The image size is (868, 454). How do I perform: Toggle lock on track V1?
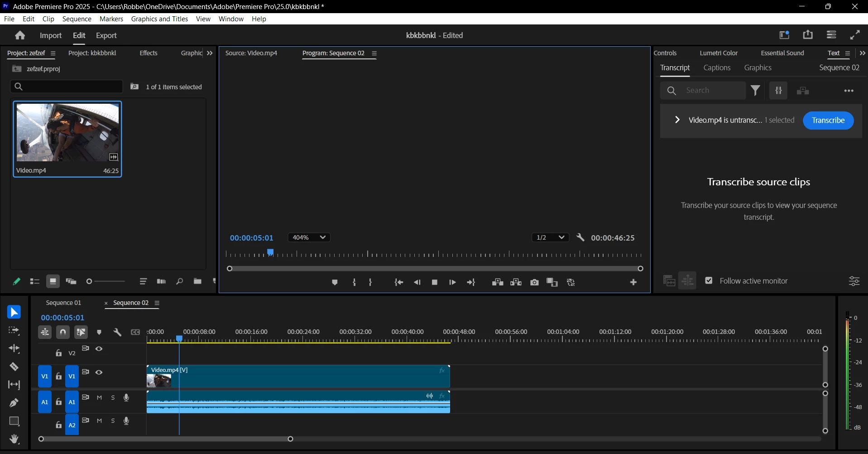58,377
